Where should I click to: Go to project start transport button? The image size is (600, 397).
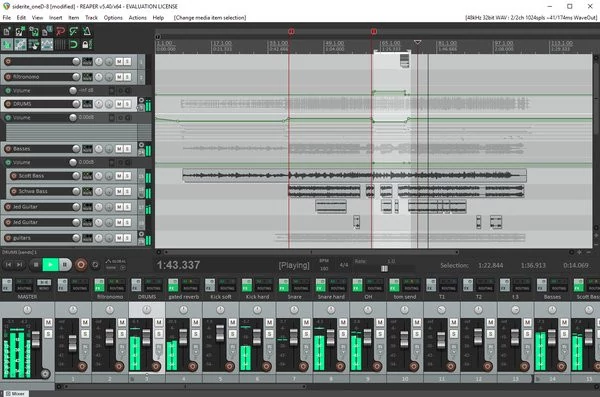(x=8, y=265)
